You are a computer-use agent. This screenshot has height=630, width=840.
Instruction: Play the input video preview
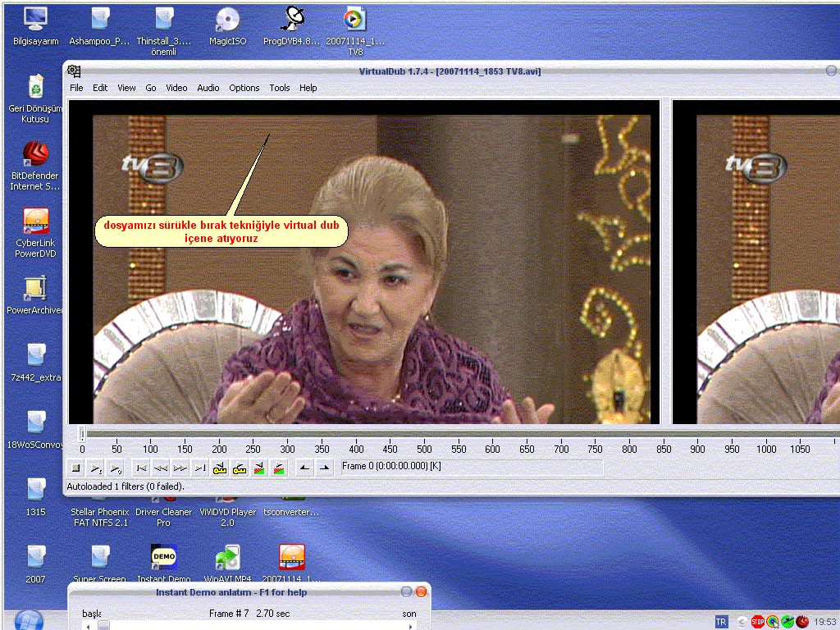click(96, 468)
